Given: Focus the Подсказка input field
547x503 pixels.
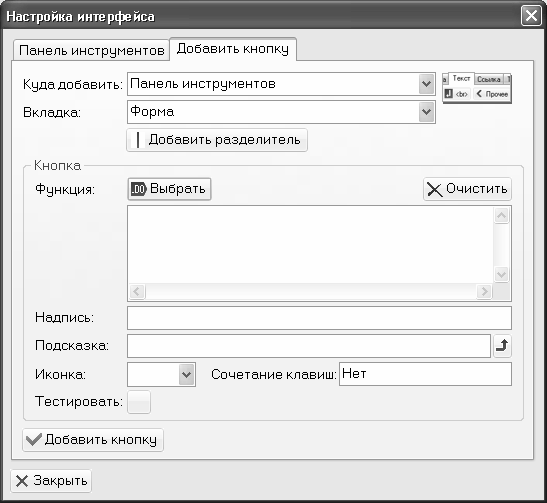Looking at the screenshot, I should click(x=309, y=346).
